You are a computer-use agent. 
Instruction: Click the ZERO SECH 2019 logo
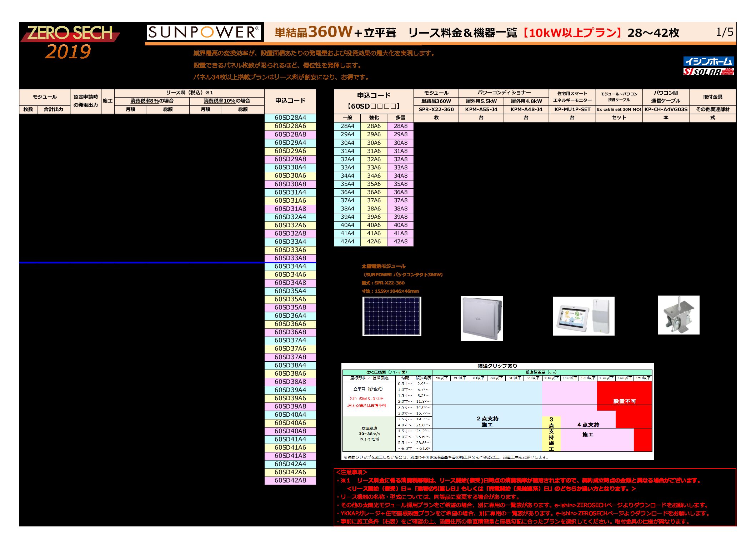pyautogui.click(x=70, y=42)
